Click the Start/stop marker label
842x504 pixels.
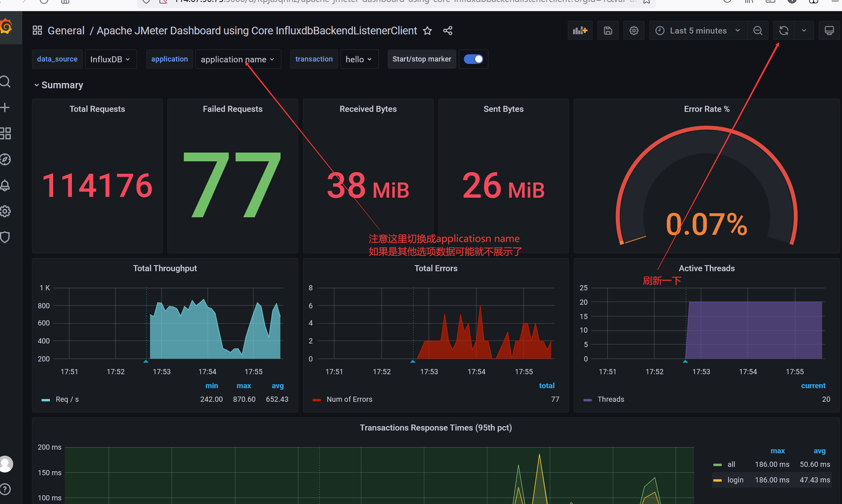coord(422,59)
